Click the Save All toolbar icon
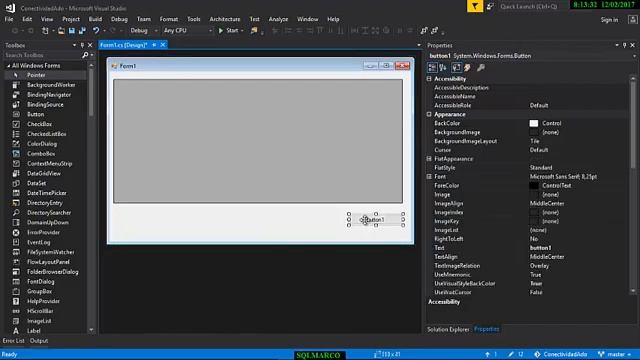The width and height of the screenshot is (640, 360). tap(82, 31)
